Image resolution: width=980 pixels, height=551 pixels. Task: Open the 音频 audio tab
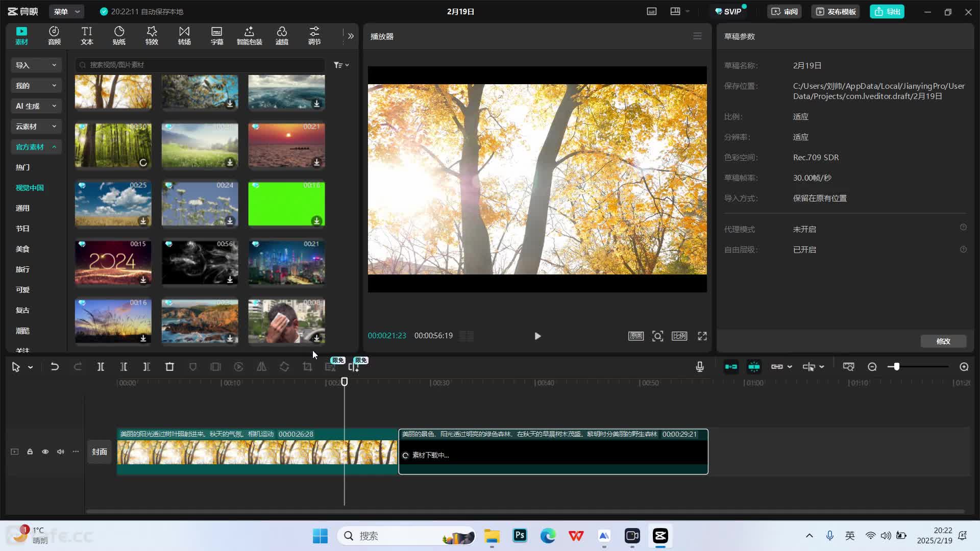54,36
